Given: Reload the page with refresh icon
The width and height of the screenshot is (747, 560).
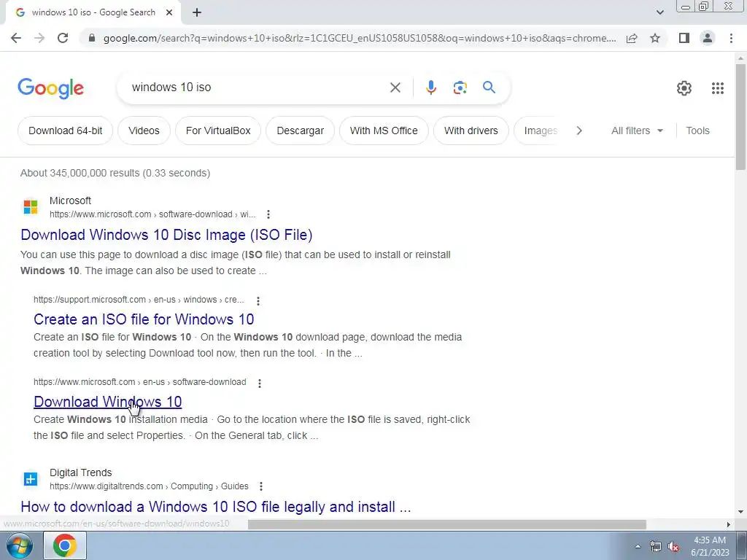Looking at the screenshot, I should click(63, 38).
